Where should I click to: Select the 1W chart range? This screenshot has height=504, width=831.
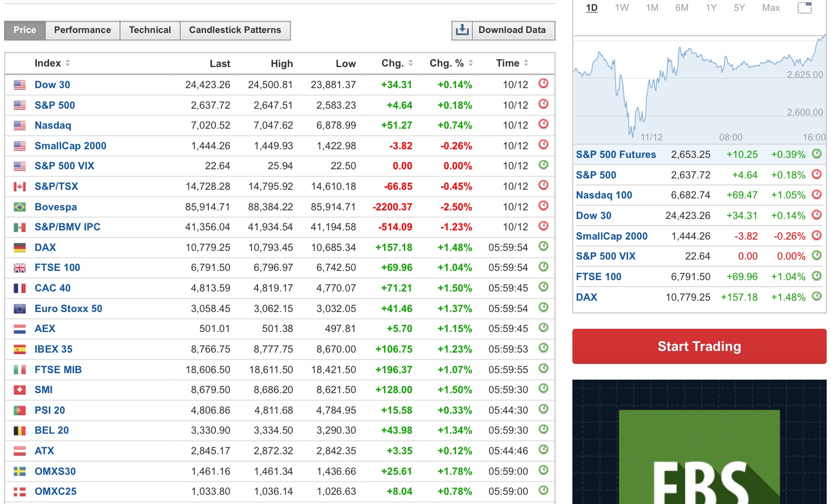click(x=622, y=8)
